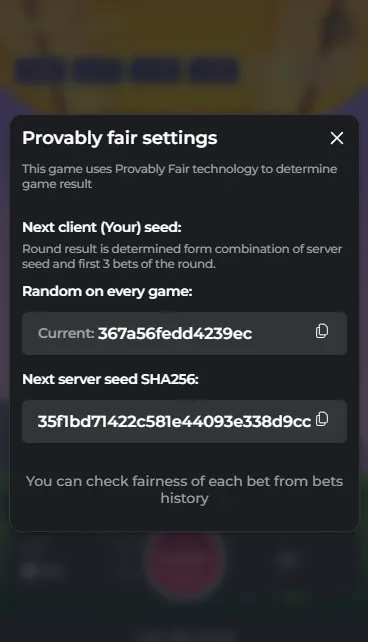The width and height of the screenshot is (368, 642).
Task: Click the blurred red round button behind dialog
Action: (185, 560)
